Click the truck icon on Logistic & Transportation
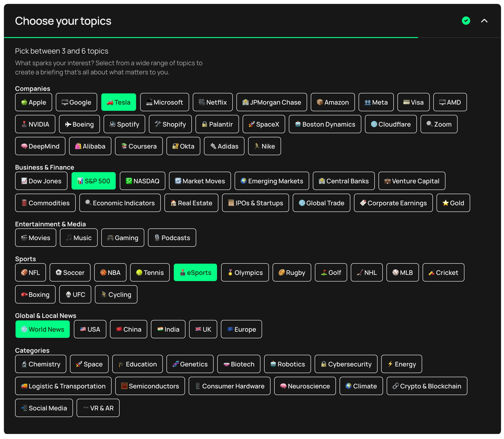This screenshot has height=439, width=504. [x=24, y=386]
